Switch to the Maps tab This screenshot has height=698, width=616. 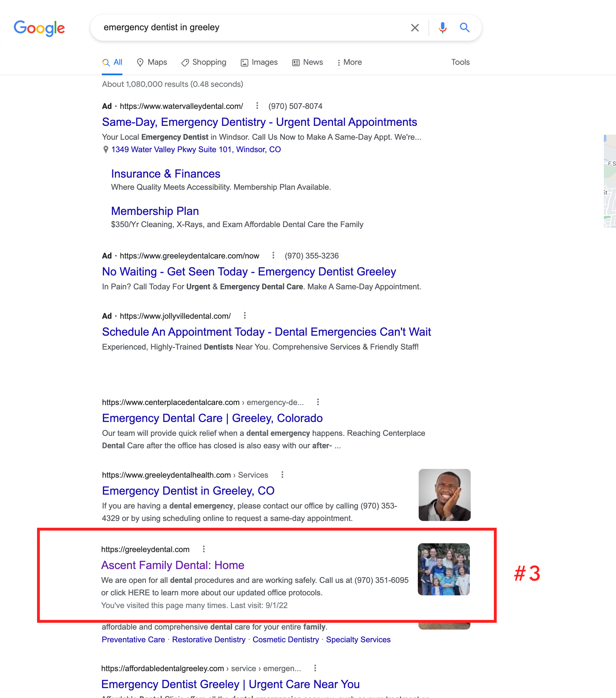tap(152, 62)
